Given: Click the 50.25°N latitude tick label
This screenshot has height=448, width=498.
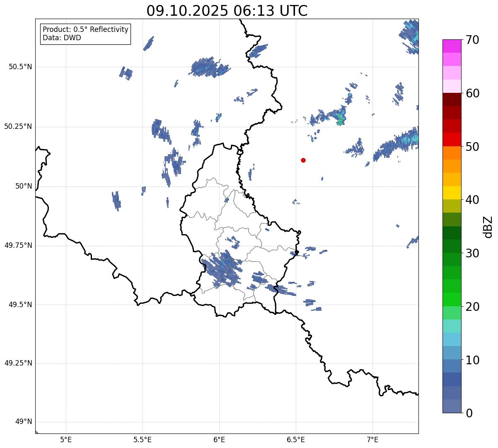Looking at the screenshot, I should pos(18,126).
